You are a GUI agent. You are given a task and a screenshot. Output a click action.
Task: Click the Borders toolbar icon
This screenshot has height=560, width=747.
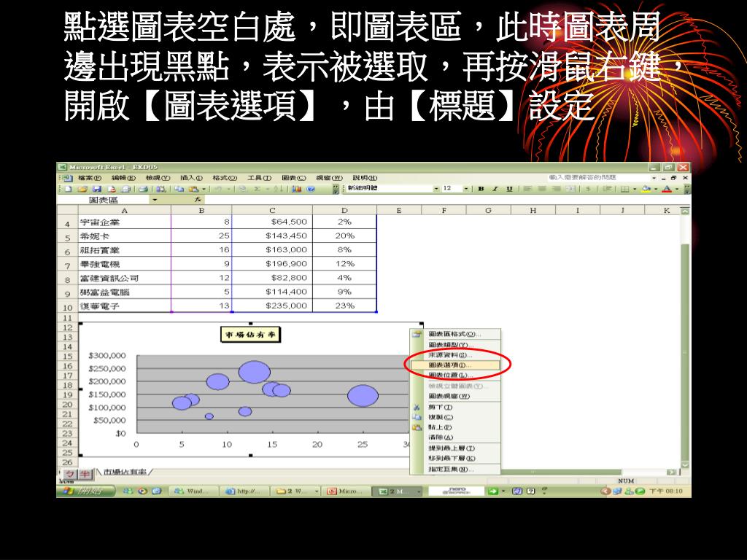(x=624, y=189)
